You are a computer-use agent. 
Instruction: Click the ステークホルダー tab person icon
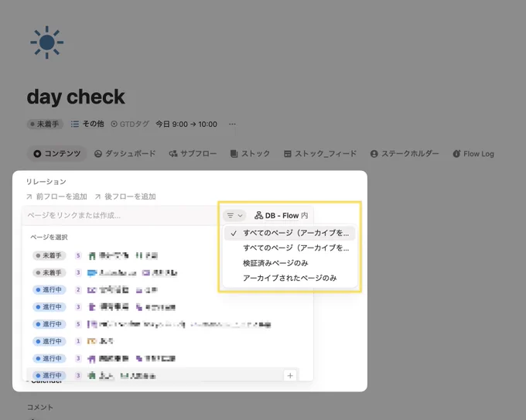(x=374, y=154)
